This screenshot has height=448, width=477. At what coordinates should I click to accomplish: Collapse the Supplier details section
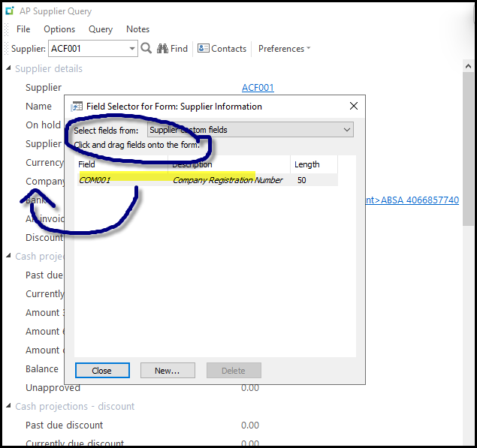pos(8,69)
